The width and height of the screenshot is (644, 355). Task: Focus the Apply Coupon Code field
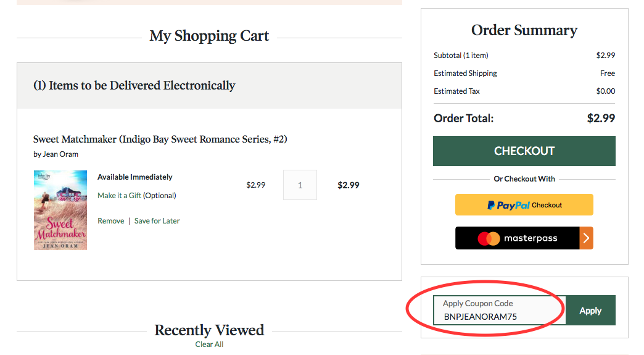pos(500,310)
